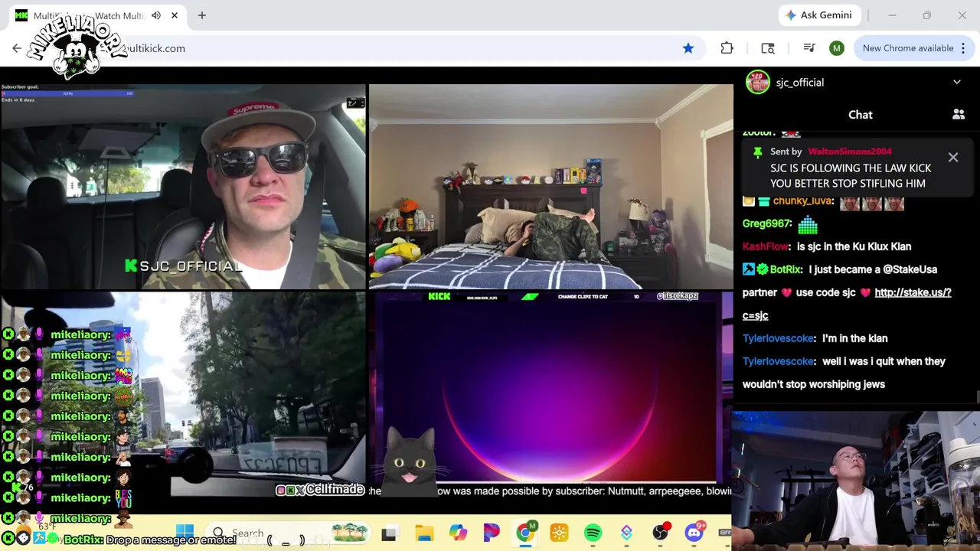Viewport: 980px width, 551px height.
Task: Open Spotify from taskbar
Action: tap(593, 533)
